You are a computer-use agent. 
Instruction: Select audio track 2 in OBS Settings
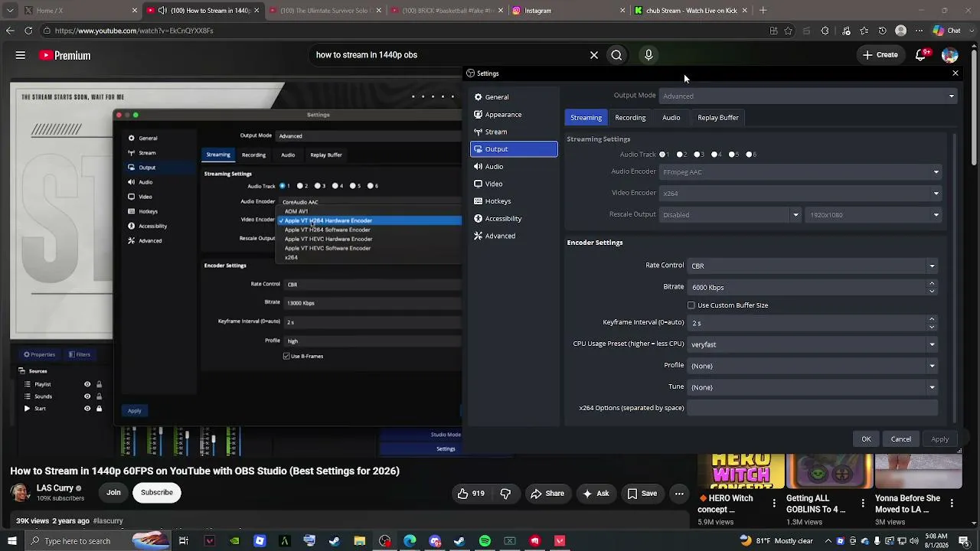pos(681,155)
